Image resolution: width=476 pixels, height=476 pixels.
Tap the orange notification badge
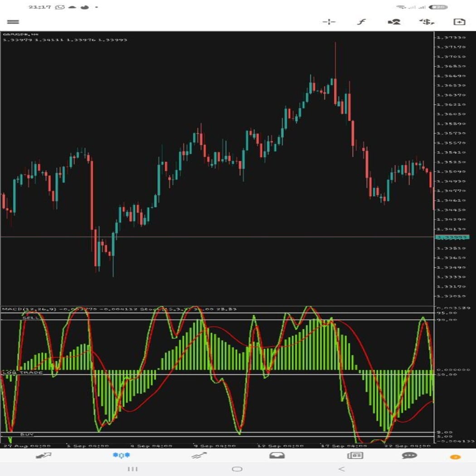455,457
